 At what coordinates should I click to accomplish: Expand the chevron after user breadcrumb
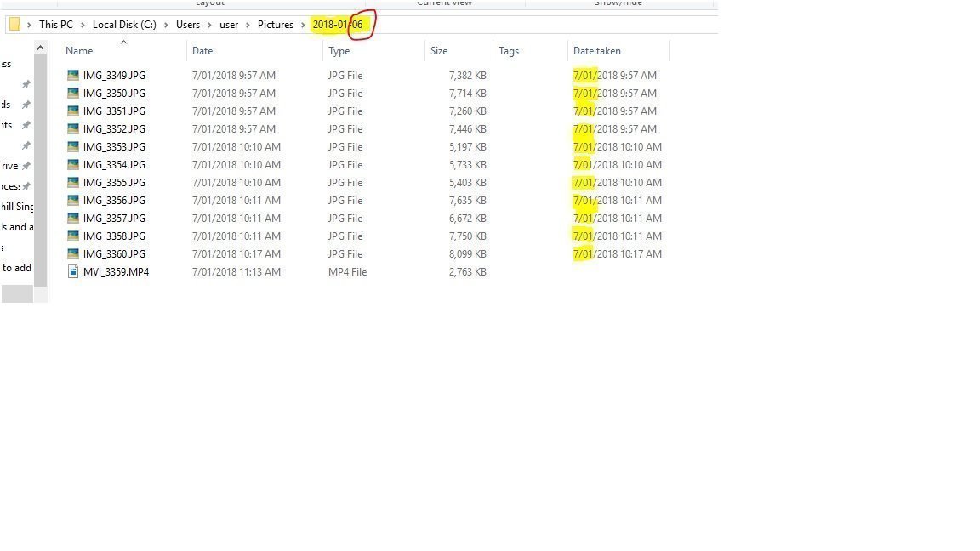248,25
